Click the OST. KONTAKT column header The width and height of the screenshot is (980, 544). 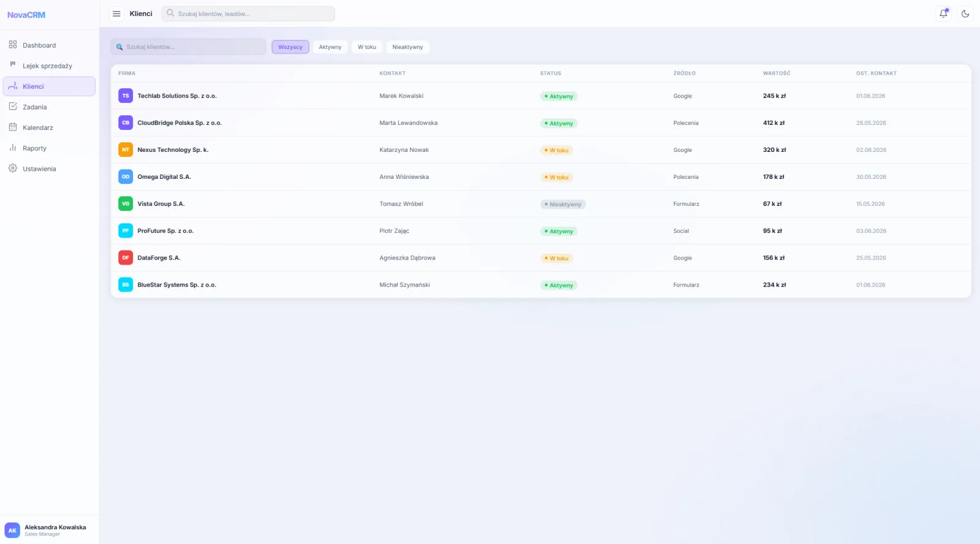click(x=876, y=74)
